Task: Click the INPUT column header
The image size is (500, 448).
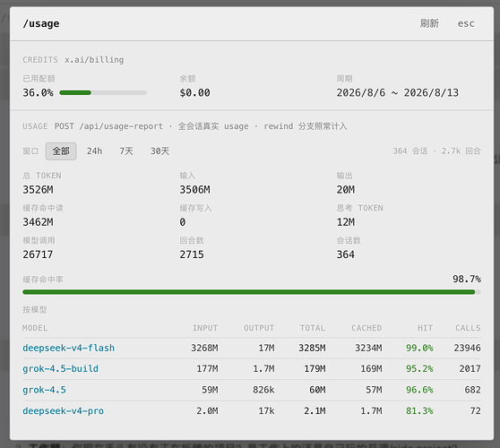Action: click(x=205, y=328)
